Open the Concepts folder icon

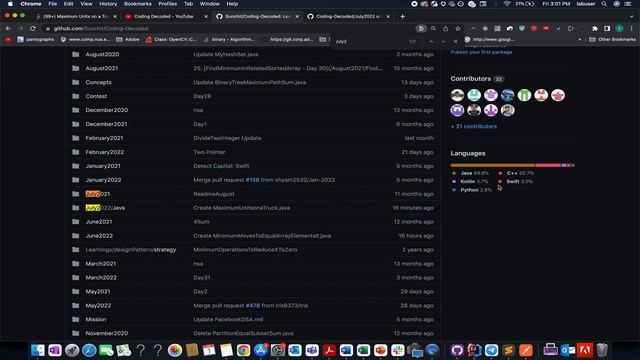tap(76, 82)
